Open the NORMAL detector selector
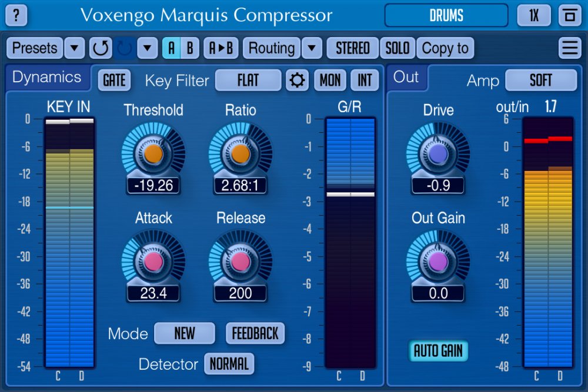Image resolution: width=588 pixels, height=392 pixels. [229, 364]
